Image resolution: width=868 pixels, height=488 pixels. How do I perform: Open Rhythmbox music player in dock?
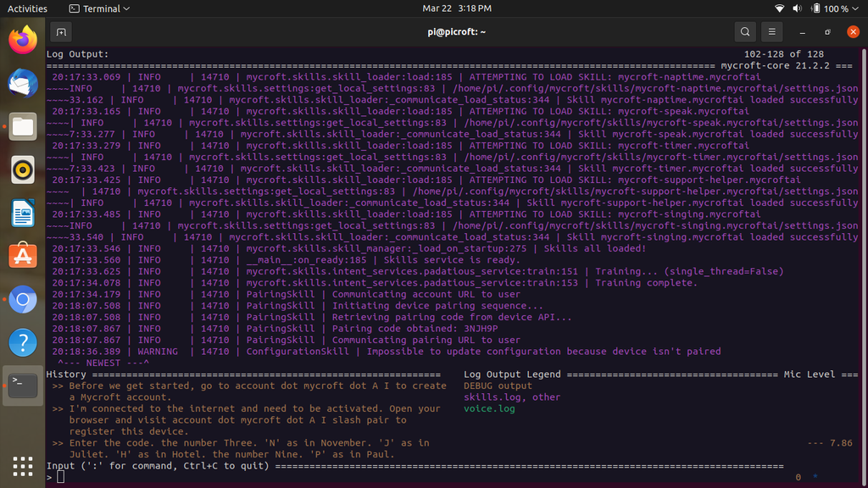(x=23, y=169)
